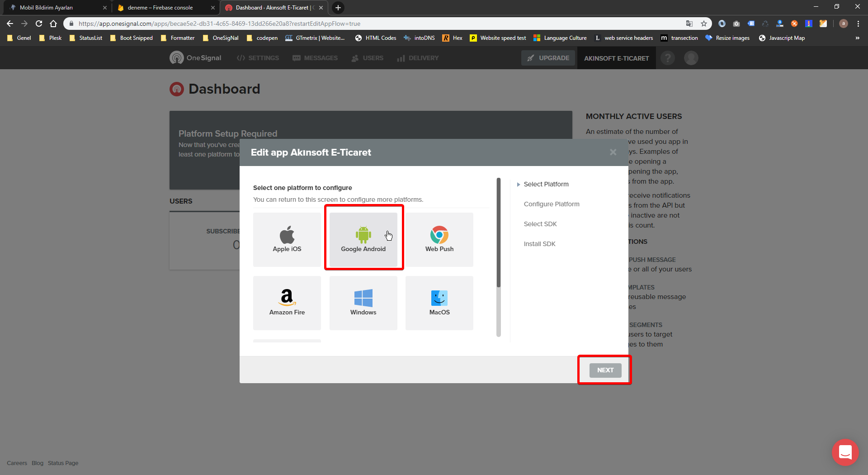Select the MacOS platform tile

(439, 303)
